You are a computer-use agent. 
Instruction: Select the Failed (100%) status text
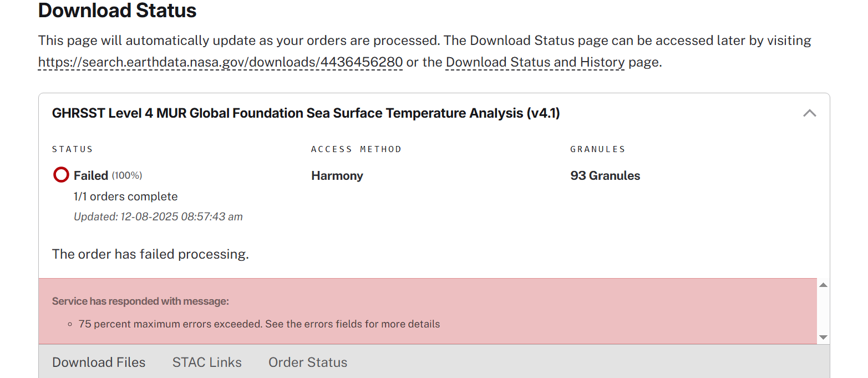tap(107, 175)
